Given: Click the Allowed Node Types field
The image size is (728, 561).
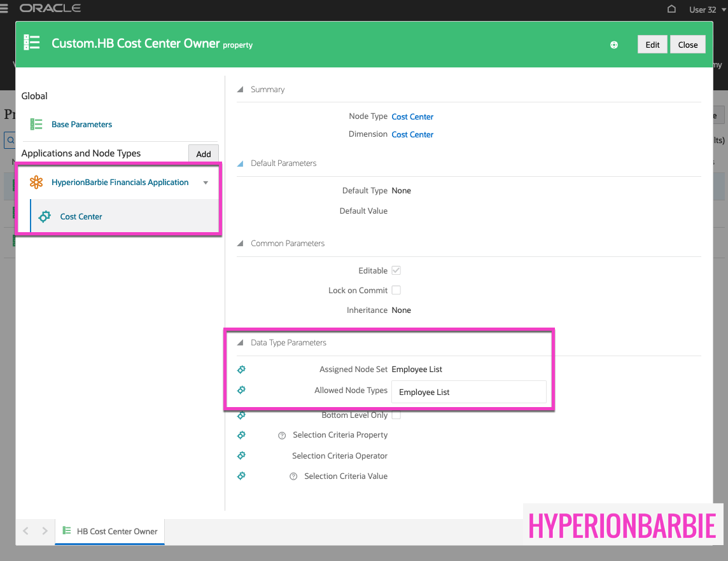Looking at the screenshot, I should [x=468, y=392].
